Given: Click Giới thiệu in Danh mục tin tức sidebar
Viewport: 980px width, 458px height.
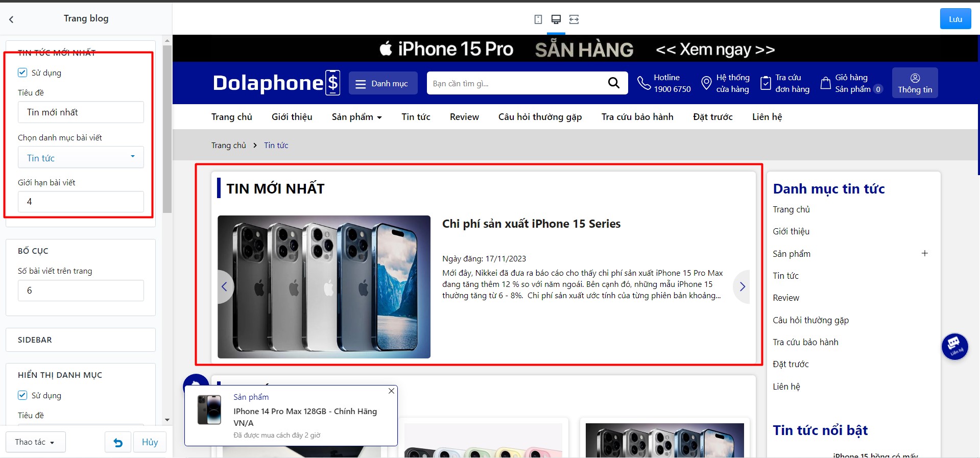Looking at the screenshot, I should click(791, 231).
